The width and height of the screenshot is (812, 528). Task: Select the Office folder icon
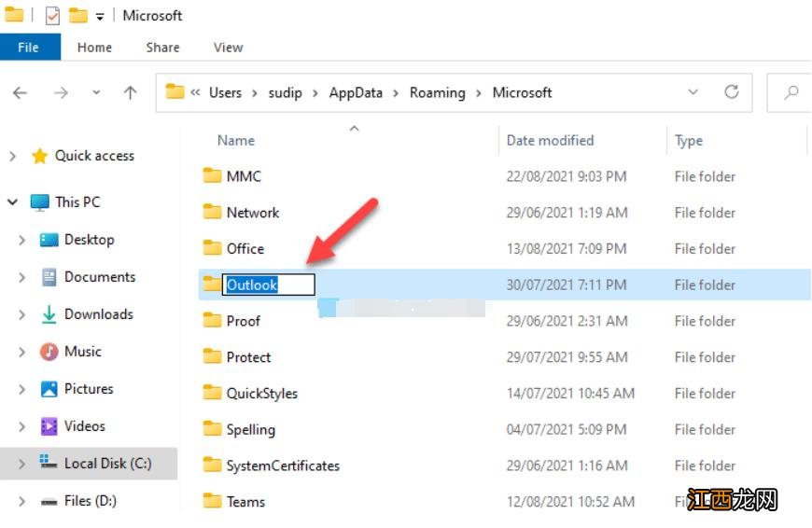coord(212,248)
